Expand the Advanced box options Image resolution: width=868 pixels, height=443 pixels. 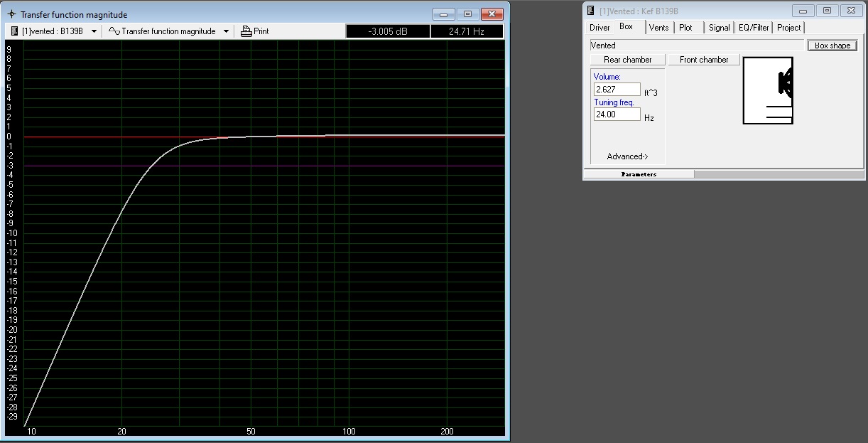pos(627,156)
